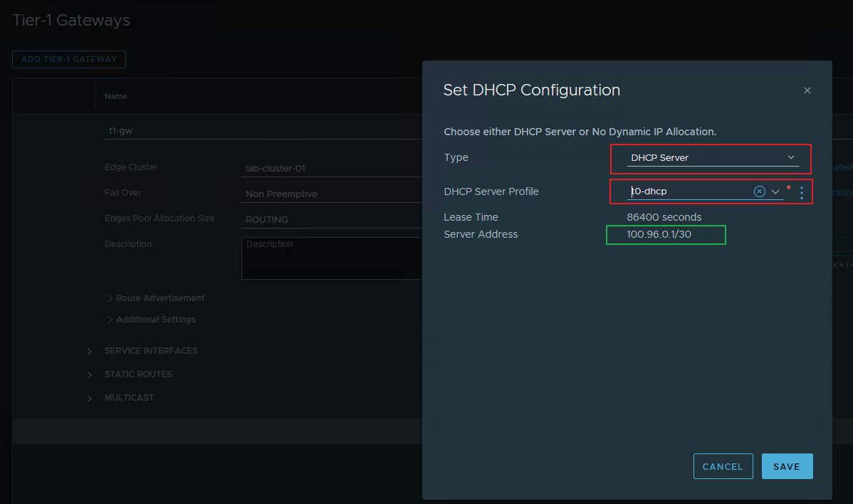Viewport: 853px width, 504px height.
Task: Open the DHCP Server Profile dropdown chevron
Action: click(775, 191)
